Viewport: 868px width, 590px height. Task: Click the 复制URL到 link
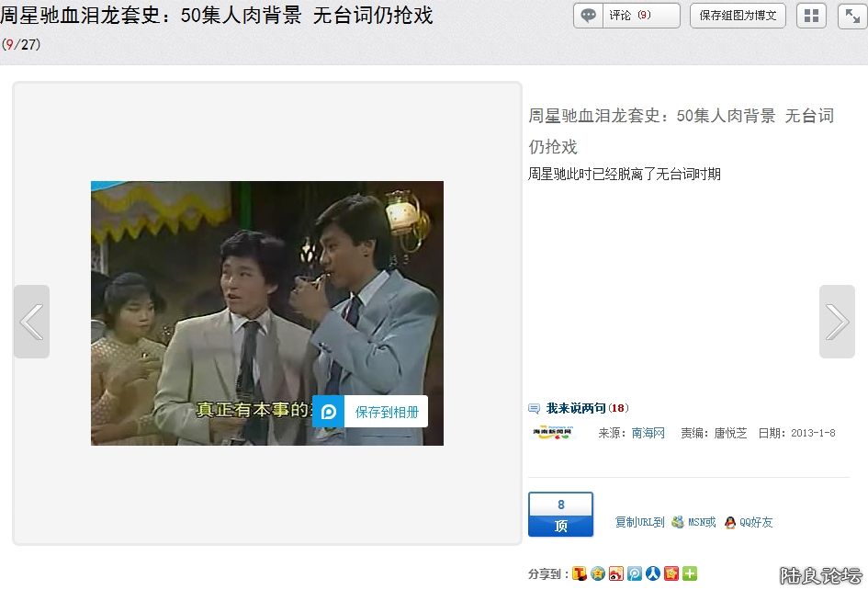[x=639, y=522]
